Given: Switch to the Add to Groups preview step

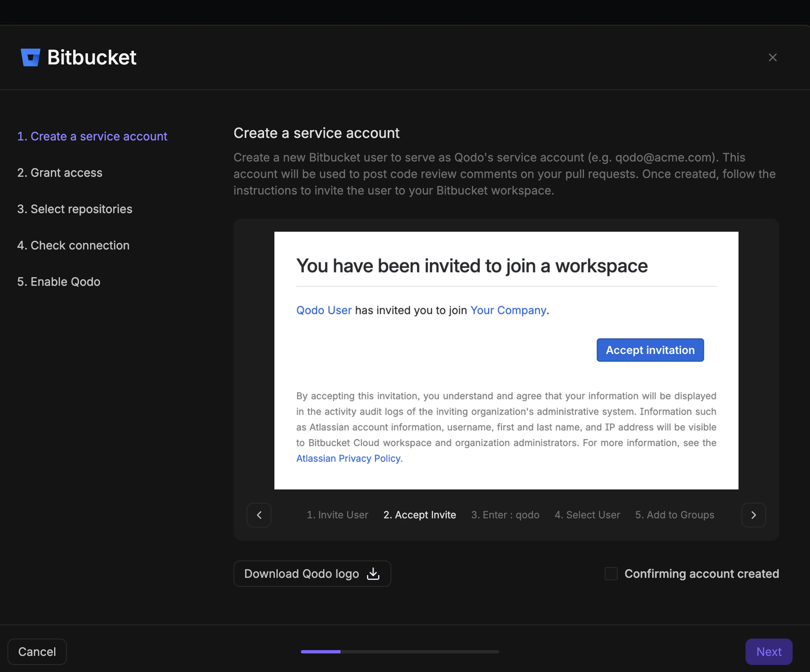Looking at the screenshot, I should pyautogui.click(x=674, y=515).
